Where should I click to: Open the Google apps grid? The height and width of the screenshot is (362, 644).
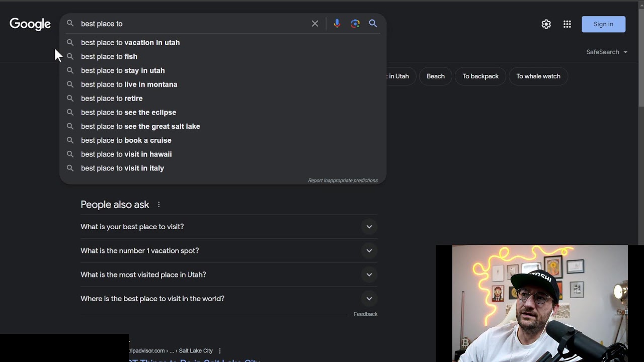pos(567,24)
